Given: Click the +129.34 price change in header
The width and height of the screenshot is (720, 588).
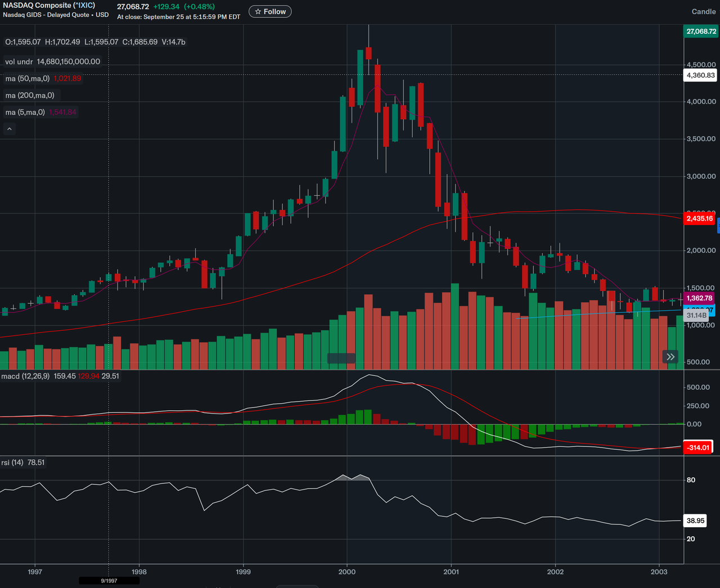Looking at the screenshot, I should point(166,7).
